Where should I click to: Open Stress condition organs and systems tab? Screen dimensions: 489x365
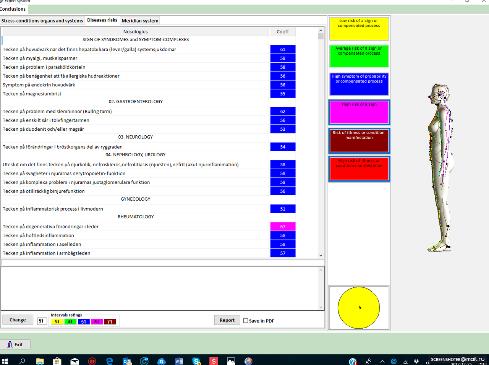coord(42,21)
